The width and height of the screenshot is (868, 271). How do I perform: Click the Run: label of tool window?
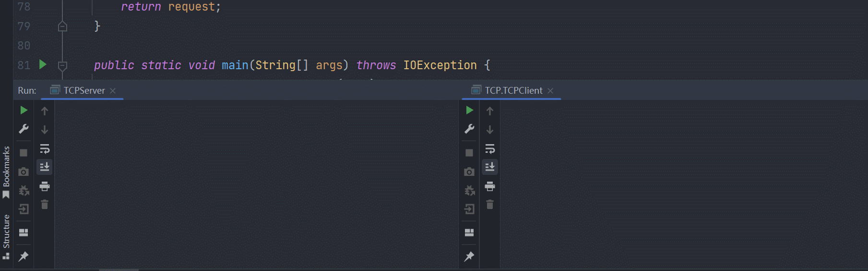(x=27, y=90)
